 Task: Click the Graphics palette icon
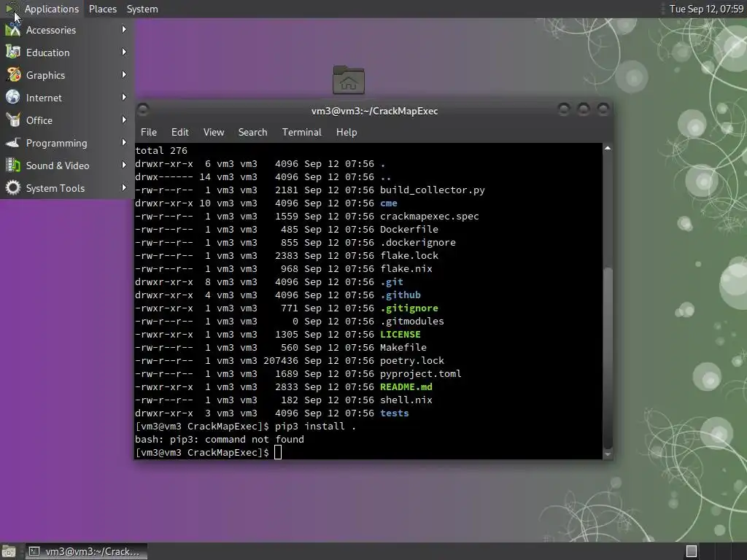(13, 75)
